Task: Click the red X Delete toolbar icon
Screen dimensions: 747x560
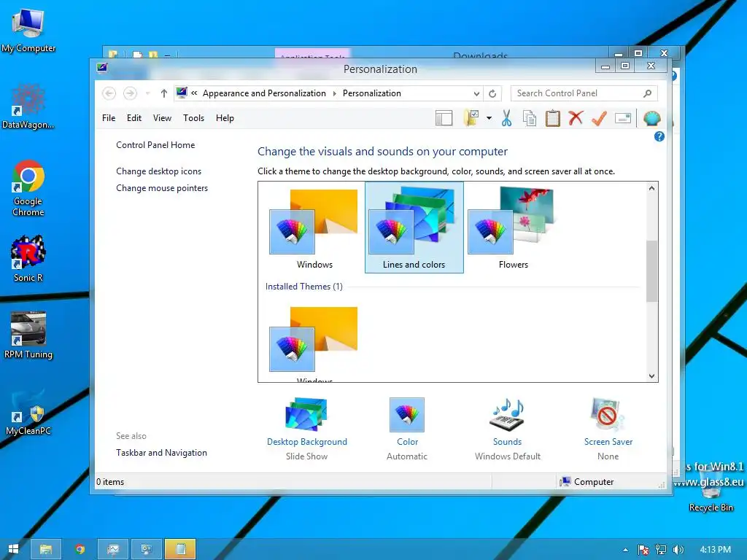Action: (x=576, y=117)
